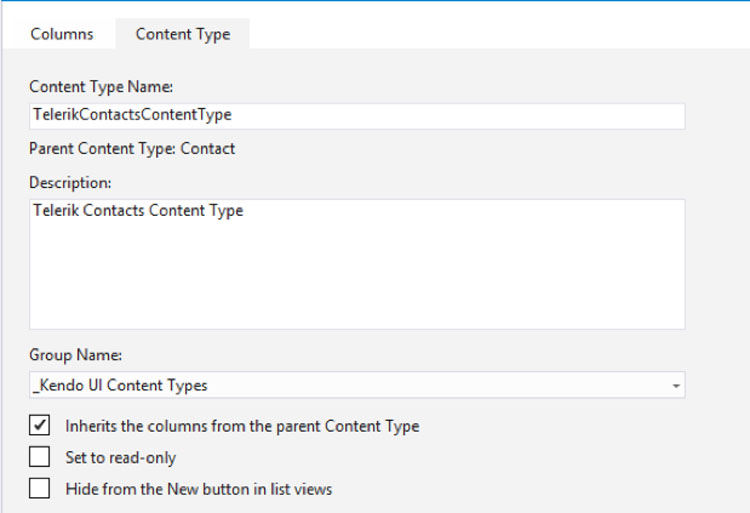
Task: Check Hide from the New button checkbox
Action: point(39,488)
